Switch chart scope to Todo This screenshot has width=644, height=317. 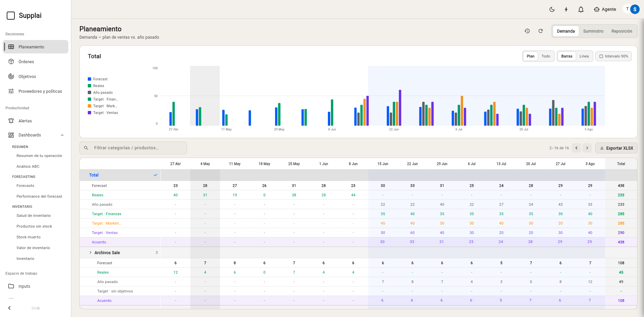[x=546, y=56]
